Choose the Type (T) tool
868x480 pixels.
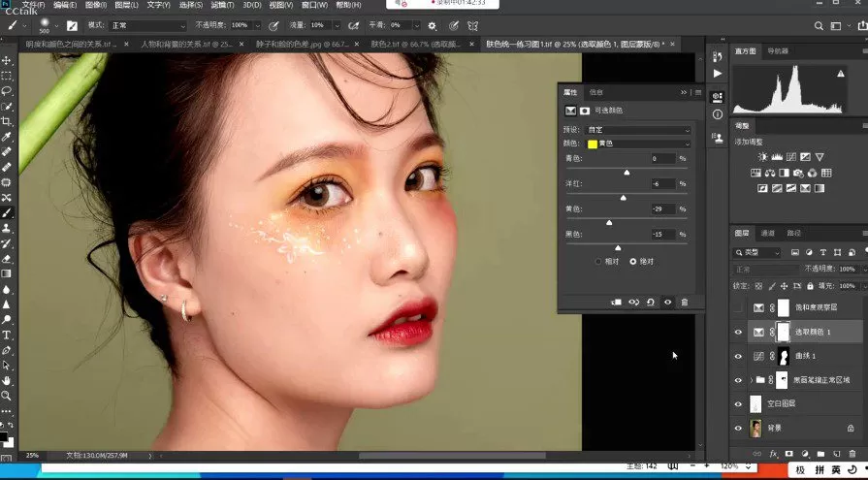click(7, 335)
